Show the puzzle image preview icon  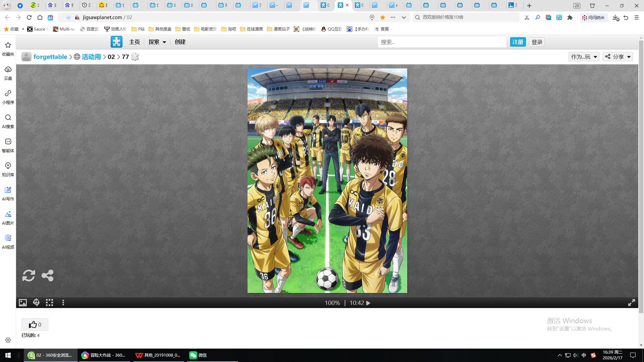(23, 303)
